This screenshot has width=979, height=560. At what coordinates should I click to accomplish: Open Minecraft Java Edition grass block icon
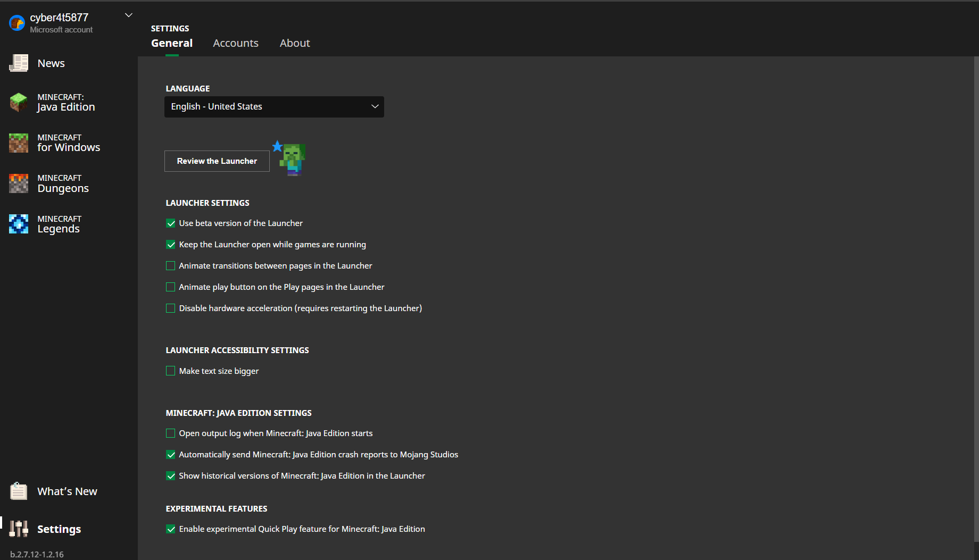pos(19,102)
